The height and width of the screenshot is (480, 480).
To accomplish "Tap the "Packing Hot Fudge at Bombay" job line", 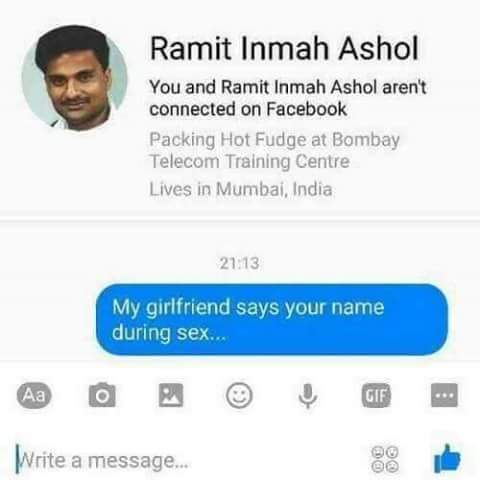I will [x=274, y=140].
